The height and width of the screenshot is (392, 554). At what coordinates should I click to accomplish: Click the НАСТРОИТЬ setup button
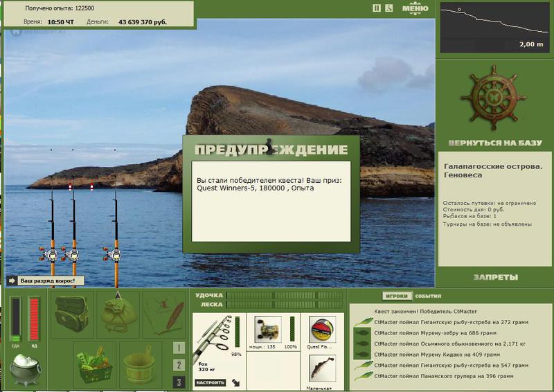click(x=211, y=382)
